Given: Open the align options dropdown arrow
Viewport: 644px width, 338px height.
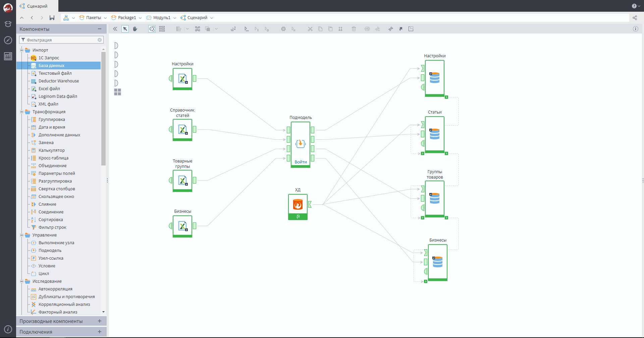Looking at the screenshot, I should [x=187, y=29].
